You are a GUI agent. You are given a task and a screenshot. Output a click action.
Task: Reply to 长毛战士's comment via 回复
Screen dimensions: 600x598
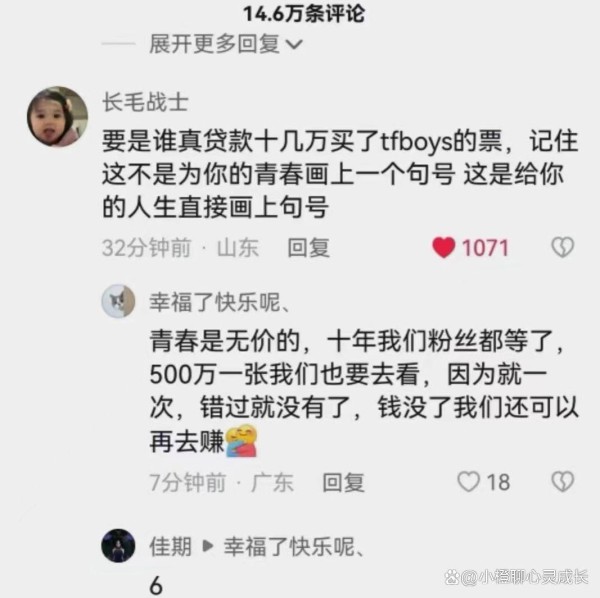pos(308,248)
